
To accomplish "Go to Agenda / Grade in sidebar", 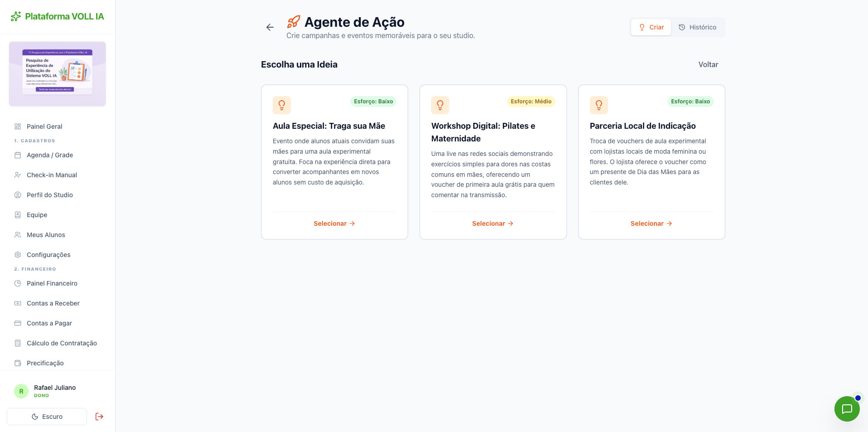I will [50, 155].
